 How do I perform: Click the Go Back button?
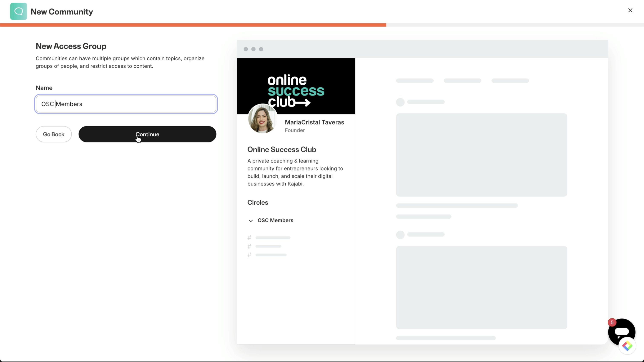53,134
